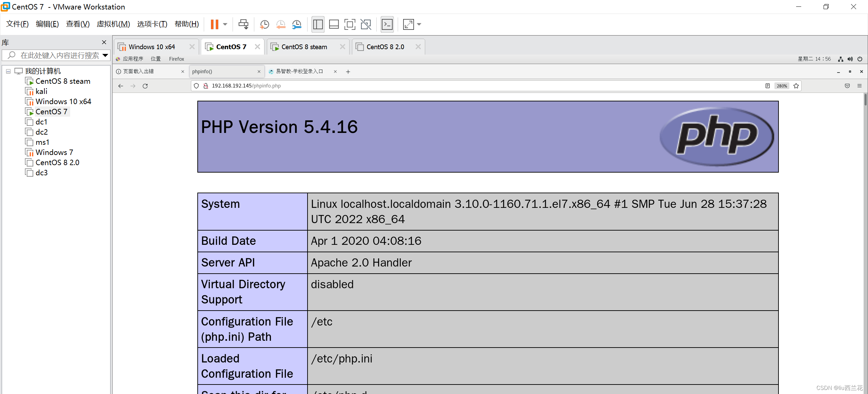This screenshot has height=394, width=868.
Task: Open the CentOS volume control in the top bar
Action: tap(850, 59)
